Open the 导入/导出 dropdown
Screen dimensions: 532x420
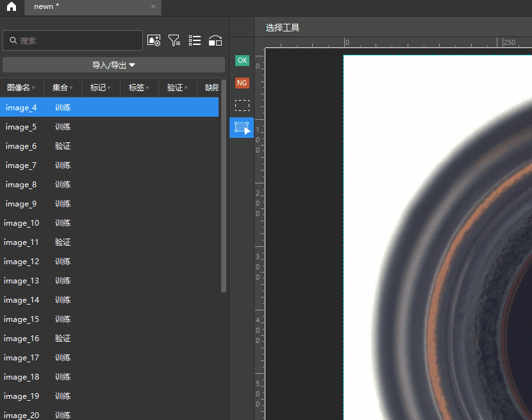[x=113, y=65]
